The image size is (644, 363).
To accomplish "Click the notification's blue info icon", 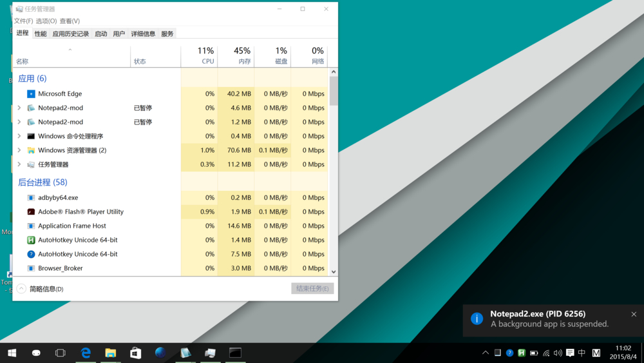I will tap(477, 319).
